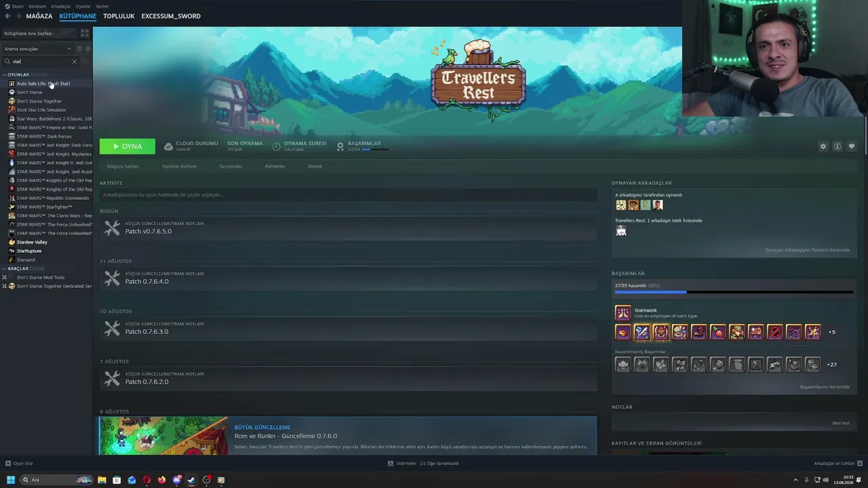
Task: Go forward with the navigation arrow
Action: (x=18, y=16)
